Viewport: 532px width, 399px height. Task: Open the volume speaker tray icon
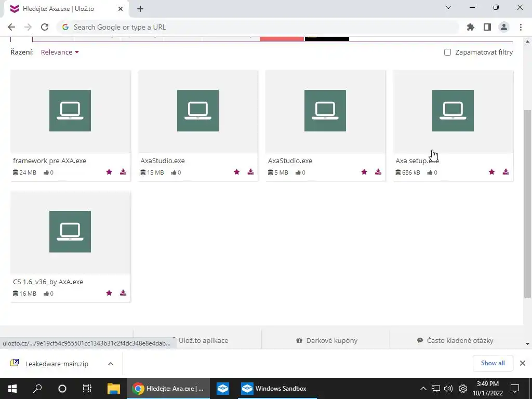pyautogui.click(x=448, y=389)
